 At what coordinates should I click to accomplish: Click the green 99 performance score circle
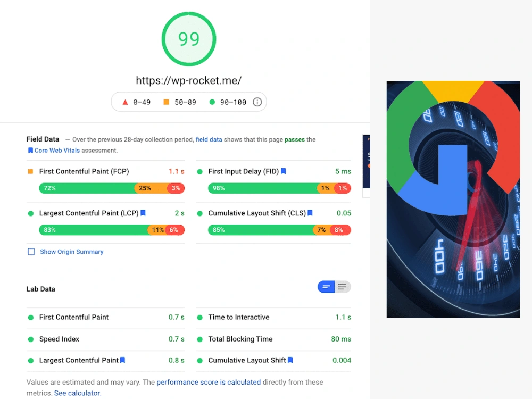(x=189, y=39)
